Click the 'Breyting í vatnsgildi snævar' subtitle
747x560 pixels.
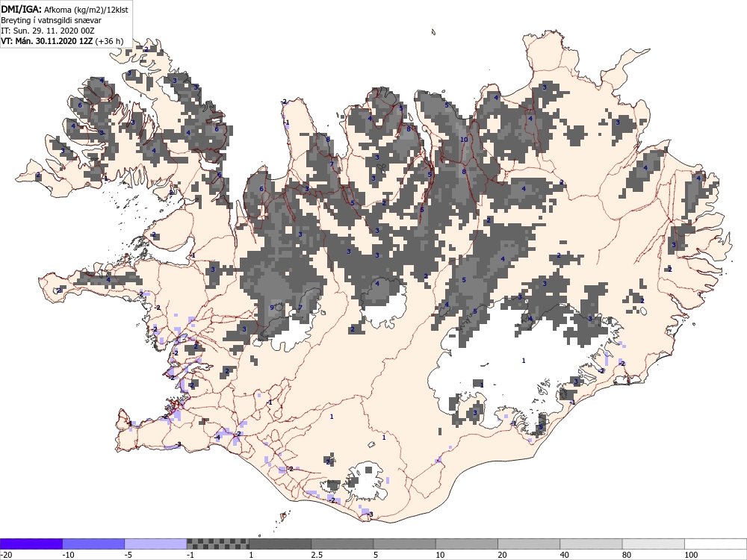point(51,20)
